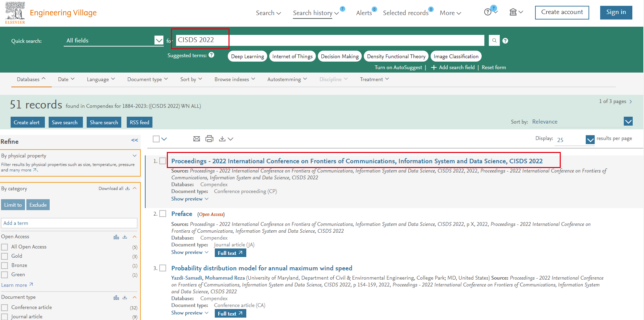Collapse By category section chevron
Image resolution: width=644 pixels, height=320 pixels.
pyautogui.click(x=135, y=188)
